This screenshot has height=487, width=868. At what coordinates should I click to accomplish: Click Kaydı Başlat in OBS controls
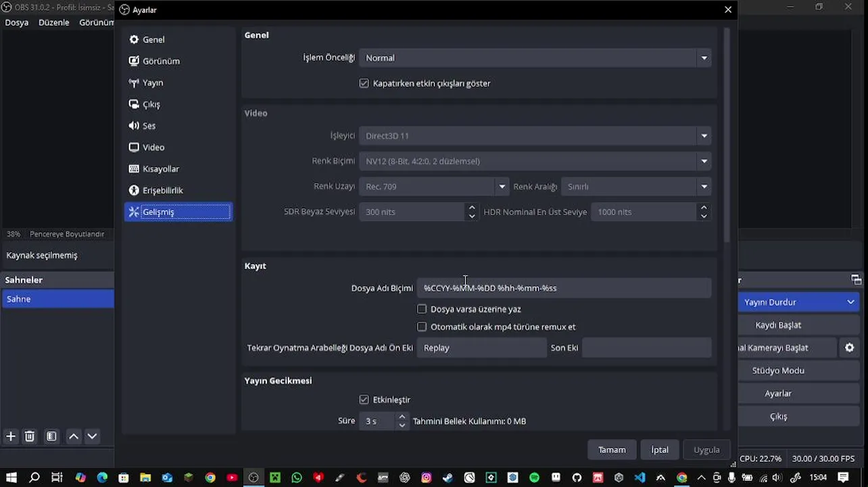pyautogui.click(x=778, y=325)
